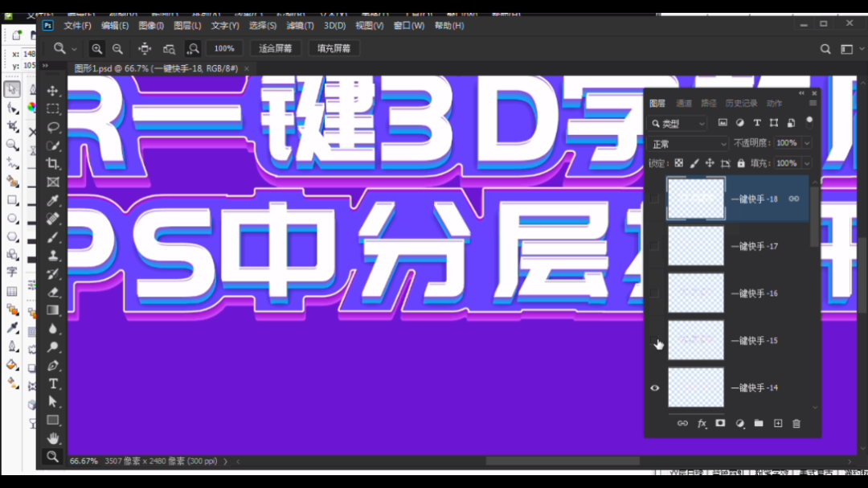Screen dimensions: 868x488
Task: Add a layer style with the fx icon
Action: click(702, 424)
